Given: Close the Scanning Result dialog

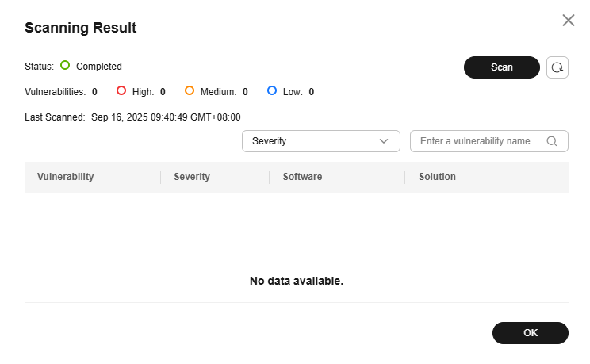Looking at the screenshot, I should coord(569,21).
